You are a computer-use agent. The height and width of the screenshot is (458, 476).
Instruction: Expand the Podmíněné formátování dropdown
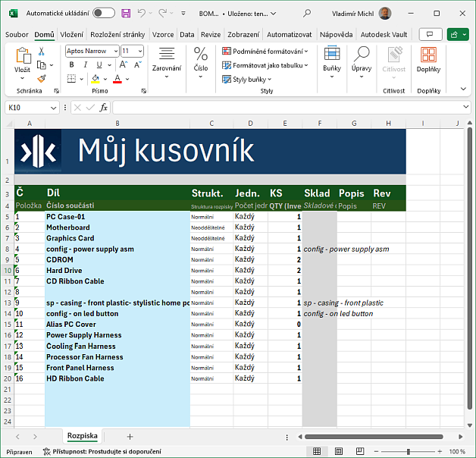(265, 51)
